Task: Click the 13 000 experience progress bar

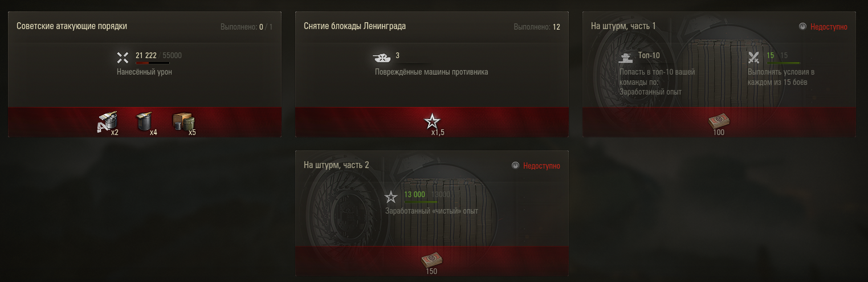Action: (x=421, y=202)
